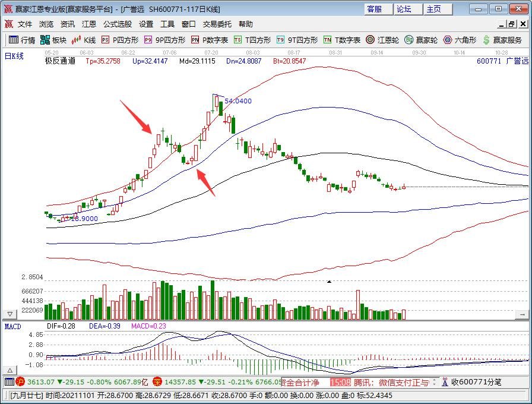Screen dimensions: 532x404
Task: Open the 窗口 menu
Action: coord(189,24)
